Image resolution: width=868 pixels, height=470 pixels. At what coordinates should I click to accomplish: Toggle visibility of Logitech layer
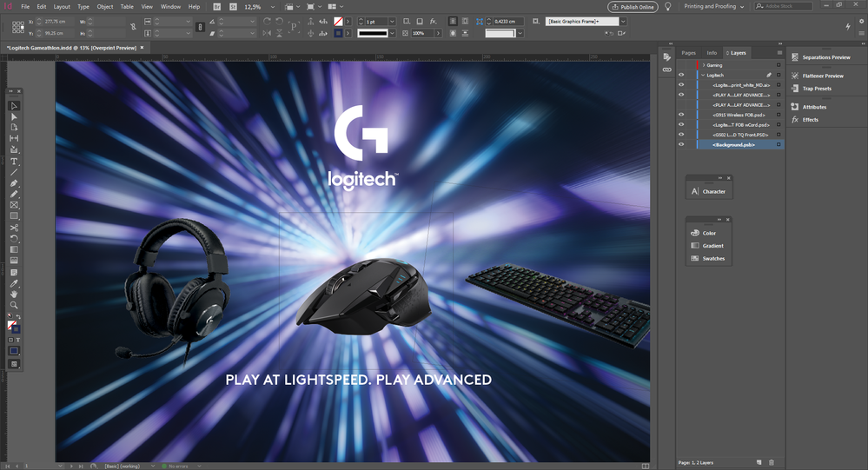[681, 75]
